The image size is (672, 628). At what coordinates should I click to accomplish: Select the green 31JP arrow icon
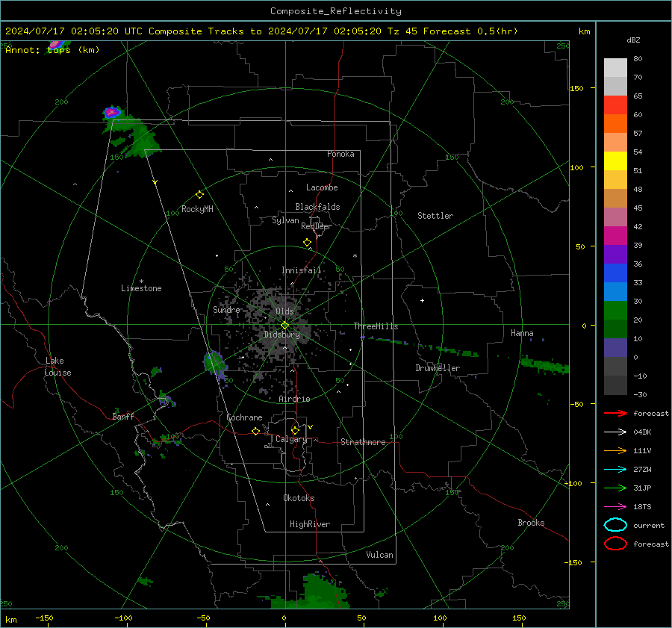pos(615,488)
